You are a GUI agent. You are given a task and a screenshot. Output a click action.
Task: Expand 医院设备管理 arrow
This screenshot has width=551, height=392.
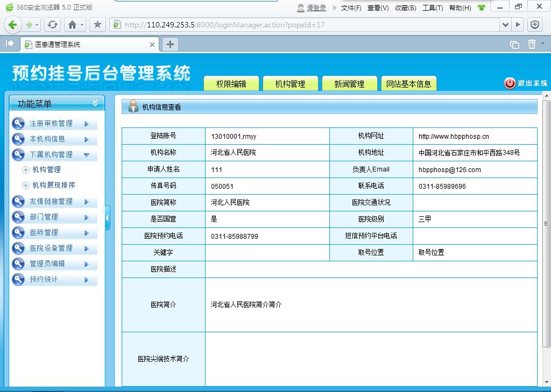click(87, 248)
